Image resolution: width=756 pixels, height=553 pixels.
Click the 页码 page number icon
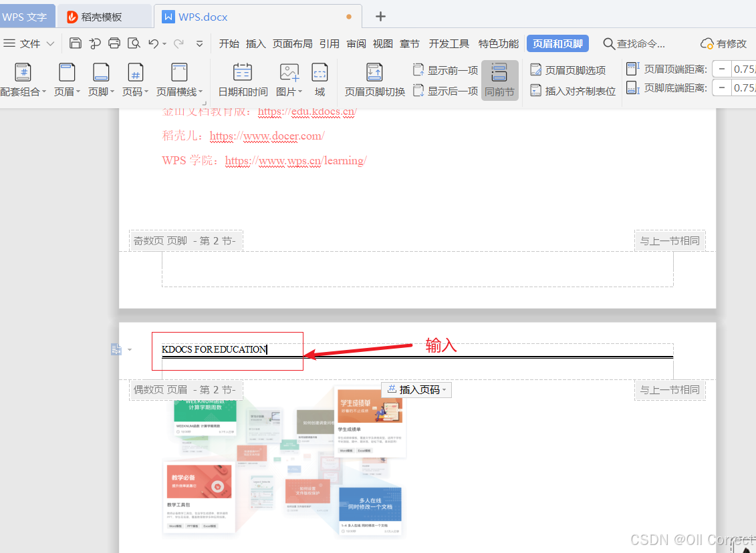(135, 72)
